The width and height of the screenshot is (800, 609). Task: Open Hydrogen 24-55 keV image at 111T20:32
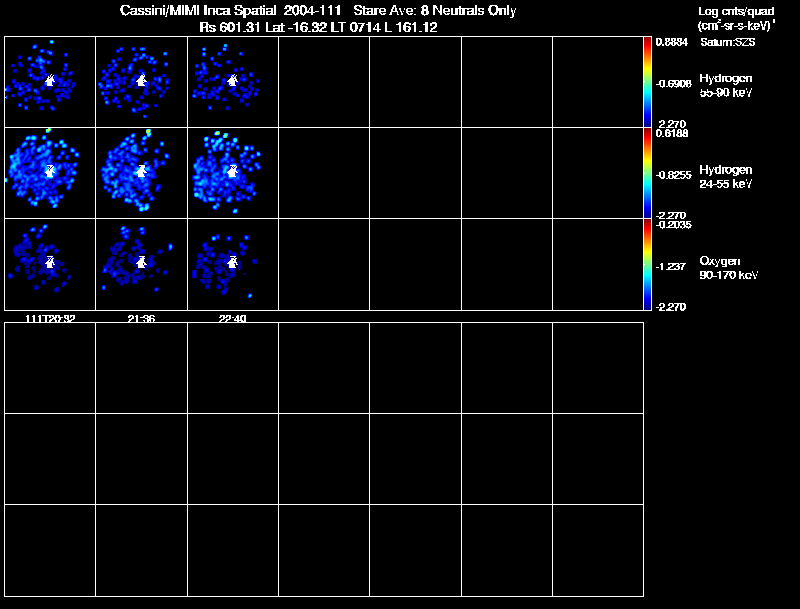[50, 173]
